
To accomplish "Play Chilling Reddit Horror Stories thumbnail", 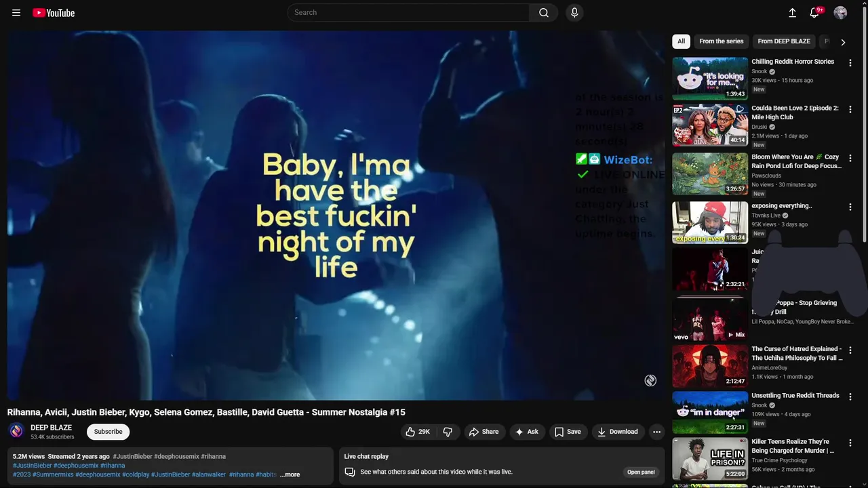I will coord(710,79).
